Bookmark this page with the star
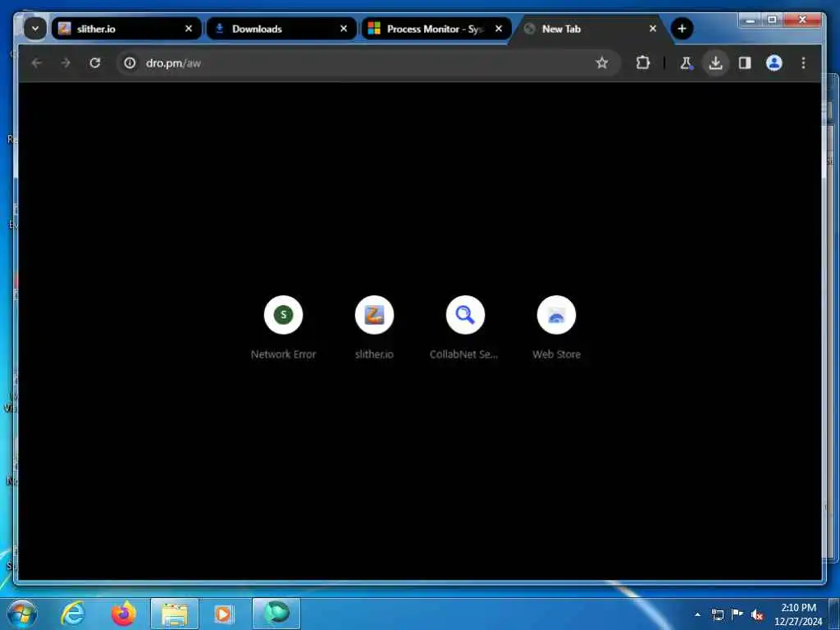 click(601, 62)
